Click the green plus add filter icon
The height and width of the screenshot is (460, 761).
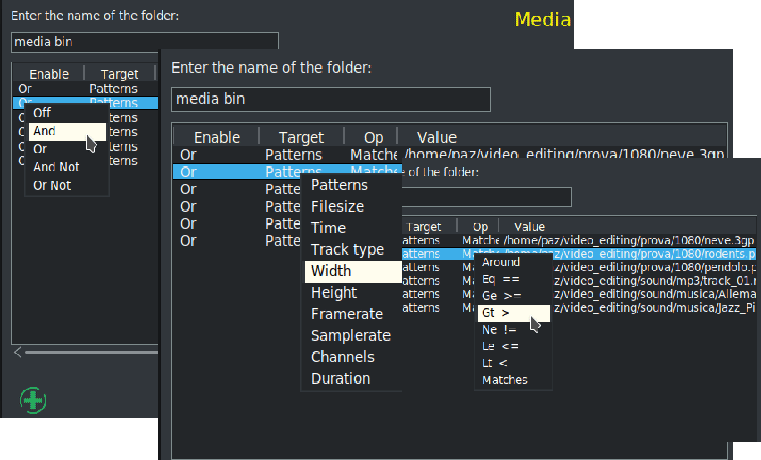(34, 400)
